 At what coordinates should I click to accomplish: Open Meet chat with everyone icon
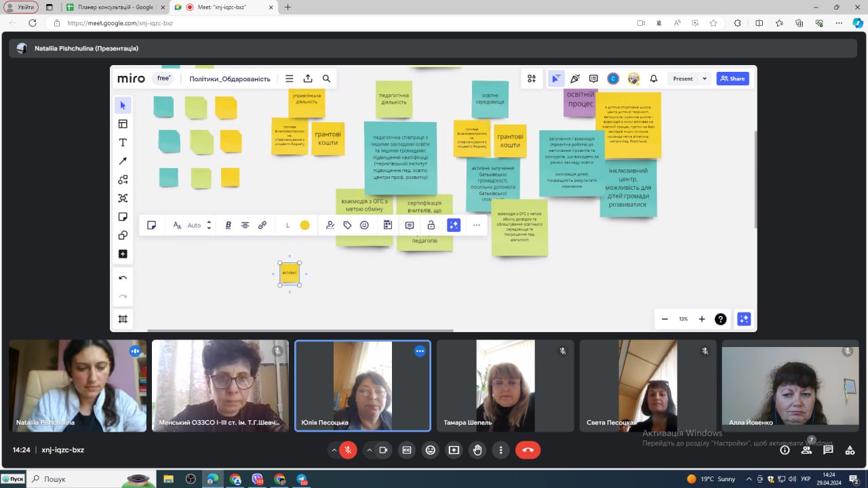(x=828, y=449)
